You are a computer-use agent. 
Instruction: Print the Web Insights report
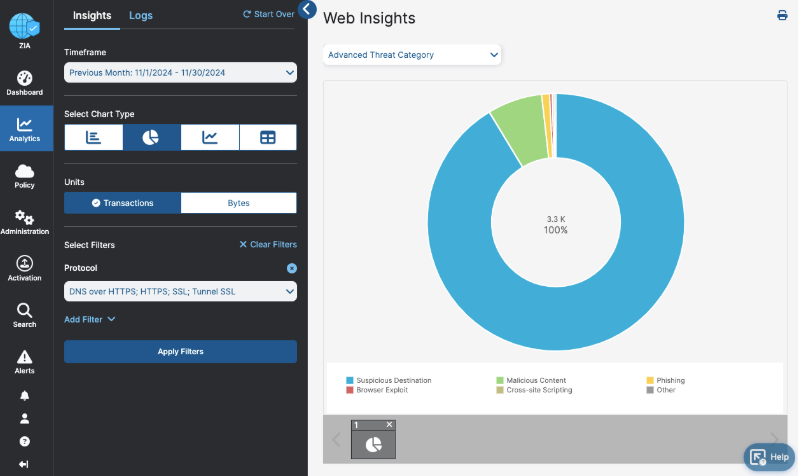coord(782,15)
